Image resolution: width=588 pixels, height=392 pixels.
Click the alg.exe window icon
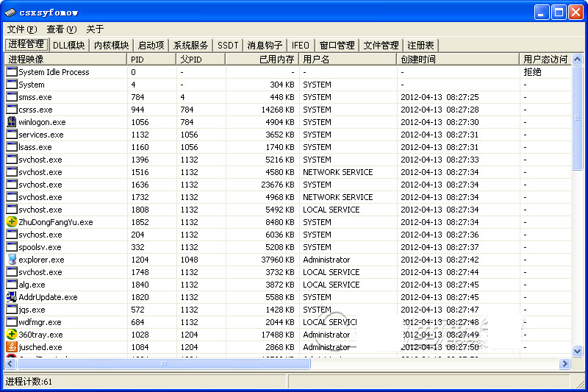pos(12,285)
